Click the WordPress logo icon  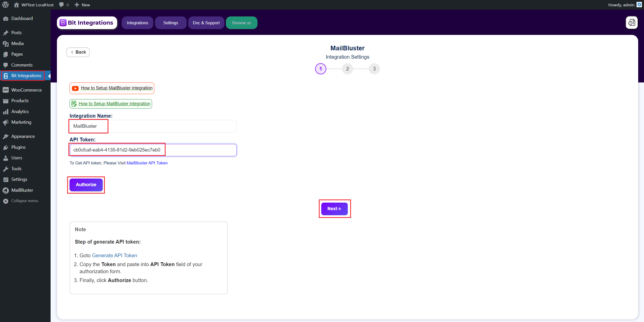(x=5, y=5)
